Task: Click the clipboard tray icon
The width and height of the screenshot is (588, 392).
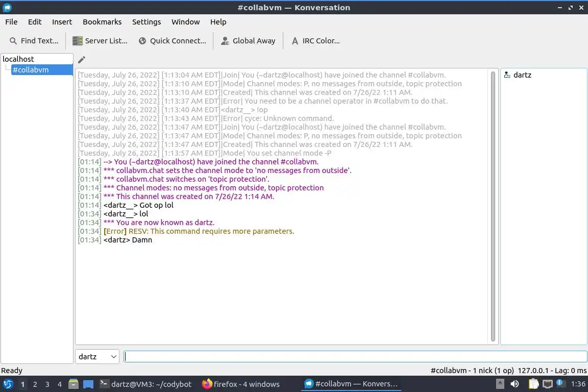Action: coord(533,384)
